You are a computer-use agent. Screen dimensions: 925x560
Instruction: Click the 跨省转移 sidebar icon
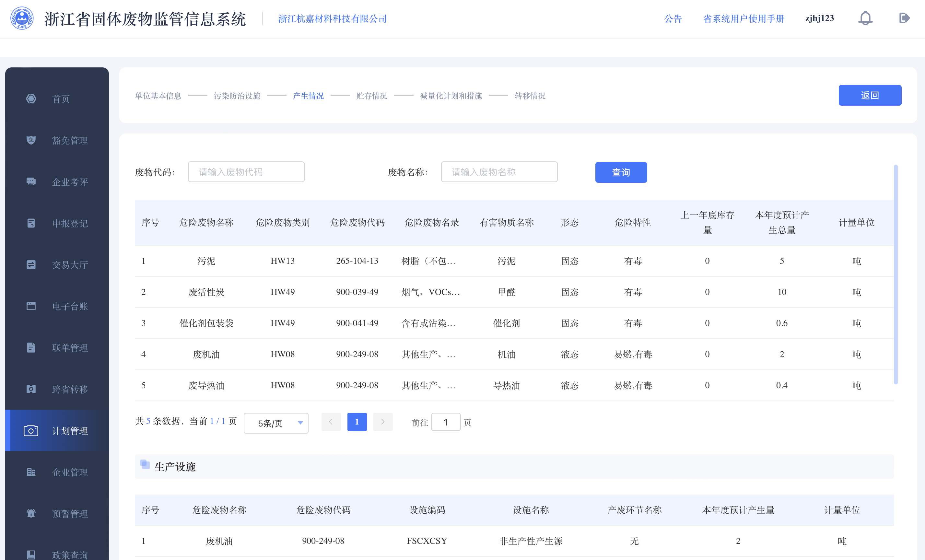(31, 389)
